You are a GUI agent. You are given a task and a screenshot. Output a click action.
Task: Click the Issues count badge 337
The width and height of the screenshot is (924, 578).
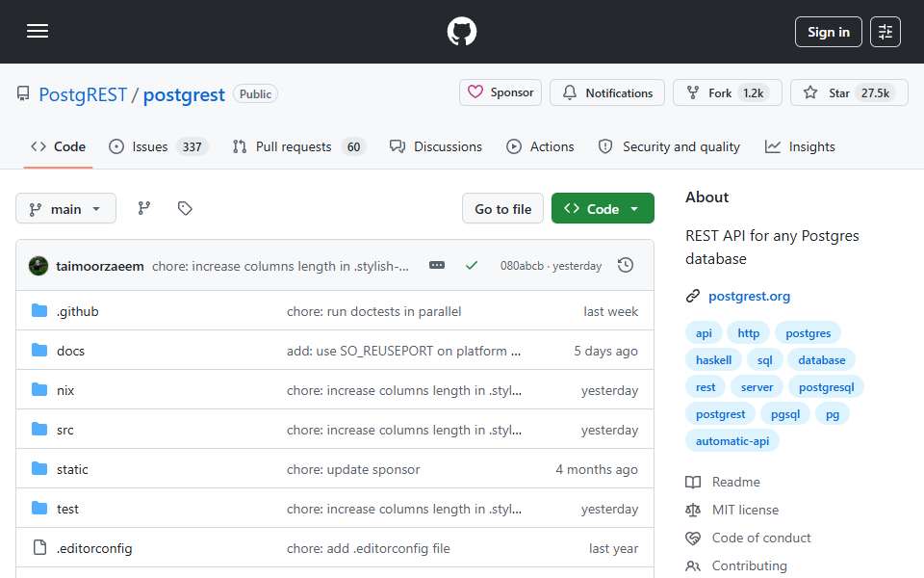point(192,146)
